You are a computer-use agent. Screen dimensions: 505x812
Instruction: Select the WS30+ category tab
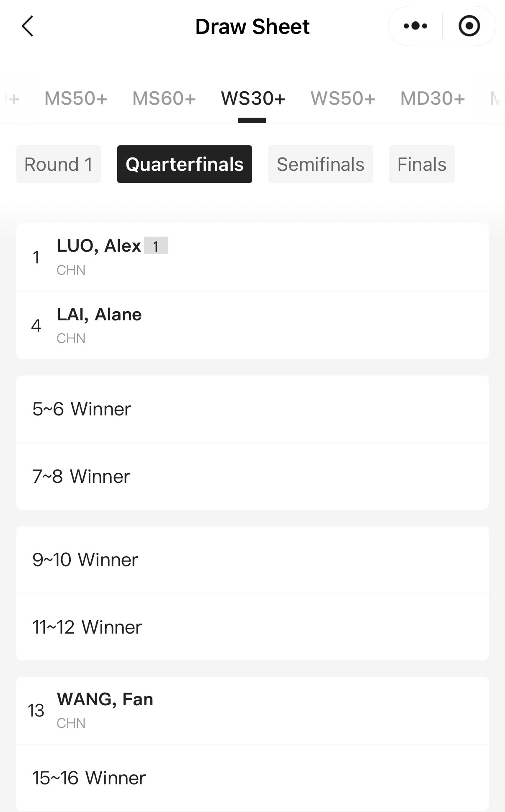[253, 98]
